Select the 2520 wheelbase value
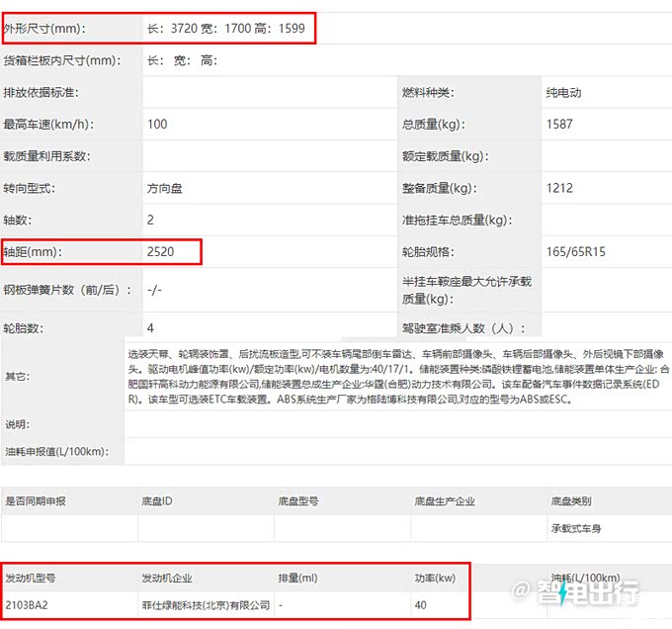The width and height of the screenshot is (672, 629). [160, 252]
